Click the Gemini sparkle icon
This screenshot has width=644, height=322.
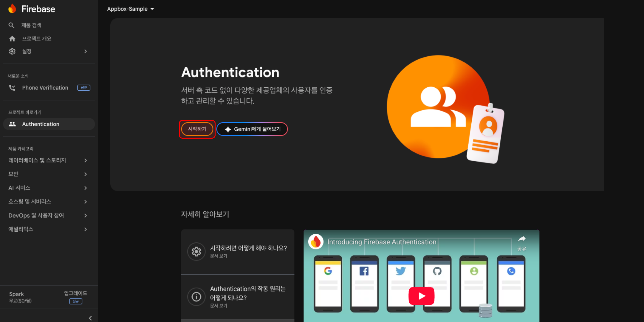tap(228, 129)
